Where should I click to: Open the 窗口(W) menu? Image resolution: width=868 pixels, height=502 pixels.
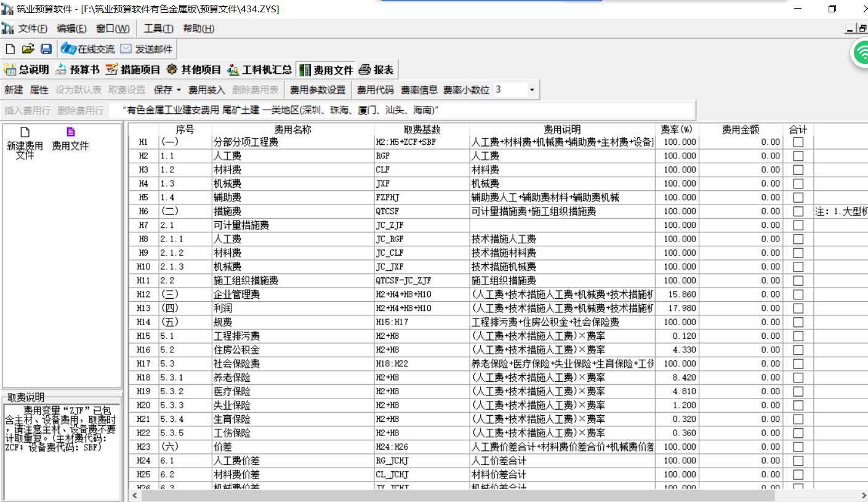[113, 29]
